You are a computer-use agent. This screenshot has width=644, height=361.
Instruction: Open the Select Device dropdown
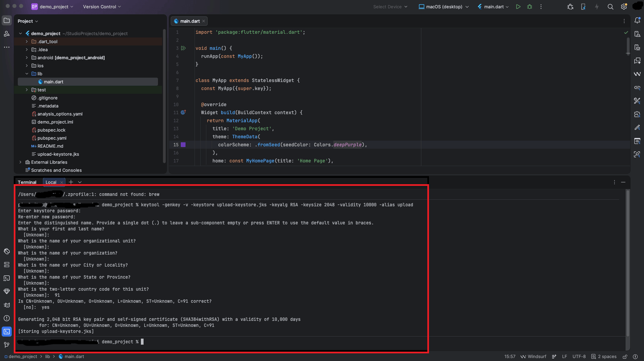click(390, 7)
